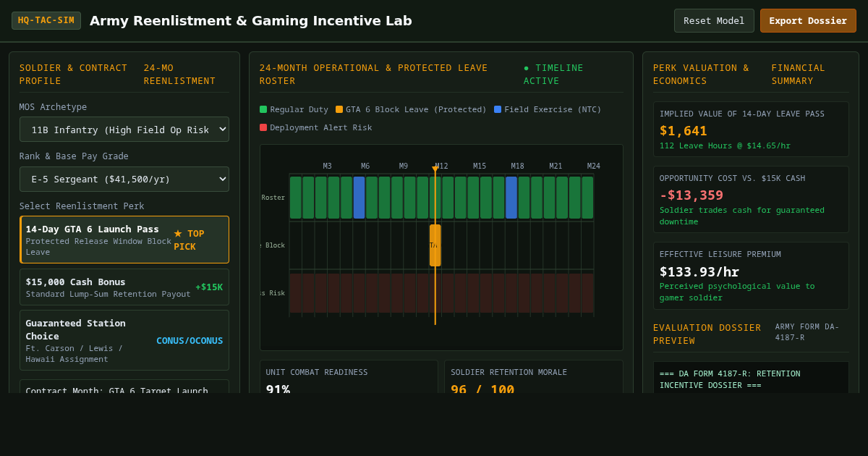Select the orange leave block in the timeline
Screen dimensions: 868x456
[435, 245]
